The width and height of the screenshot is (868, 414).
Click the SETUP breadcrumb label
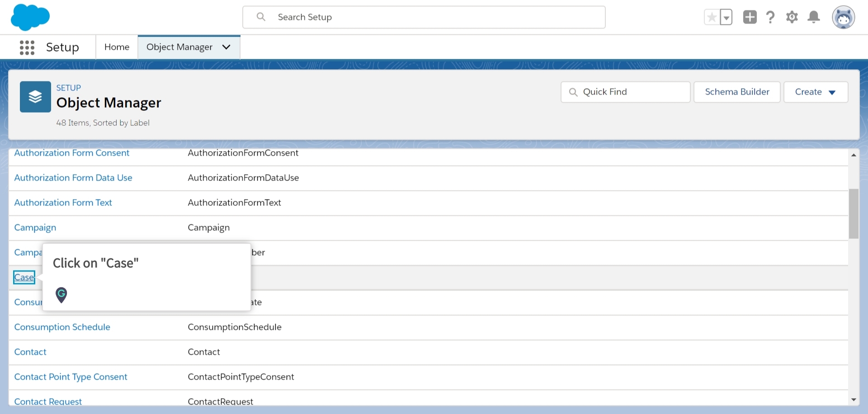tap(69, 88)
